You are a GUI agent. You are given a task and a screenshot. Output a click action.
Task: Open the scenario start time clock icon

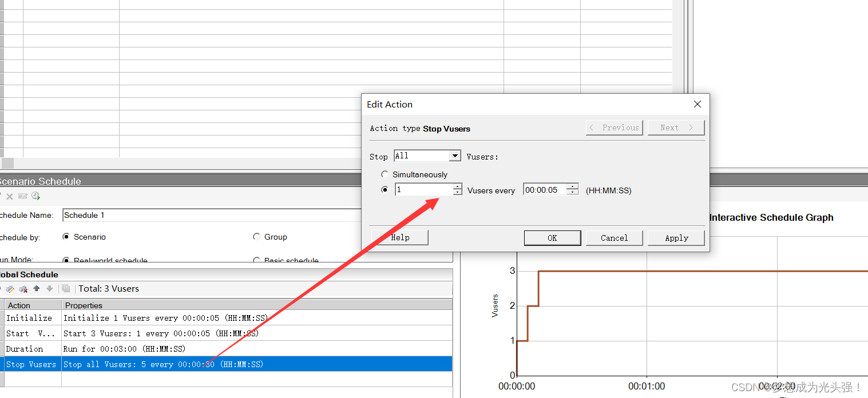tap(36, 196)
